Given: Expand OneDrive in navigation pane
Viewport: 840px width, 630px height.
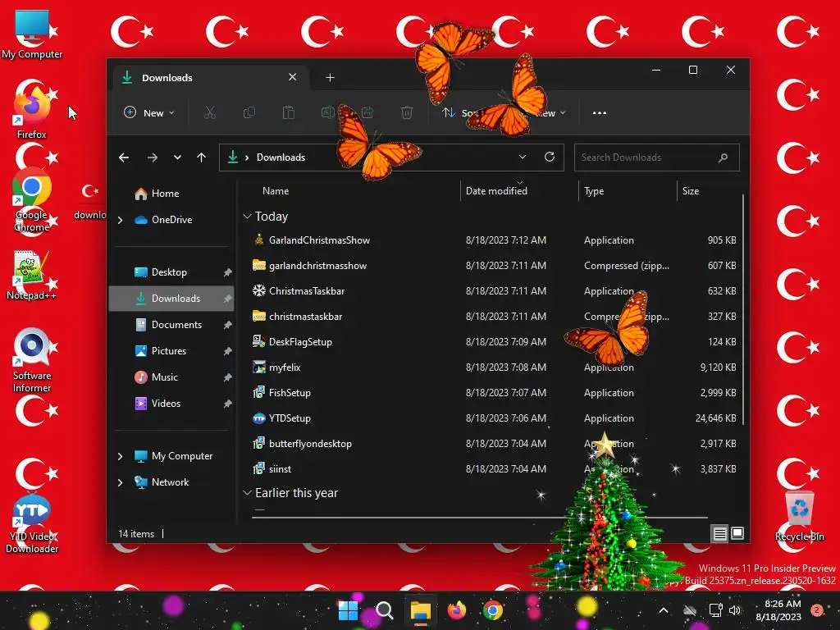Looking at the screenshot, I should coord(121,220).
